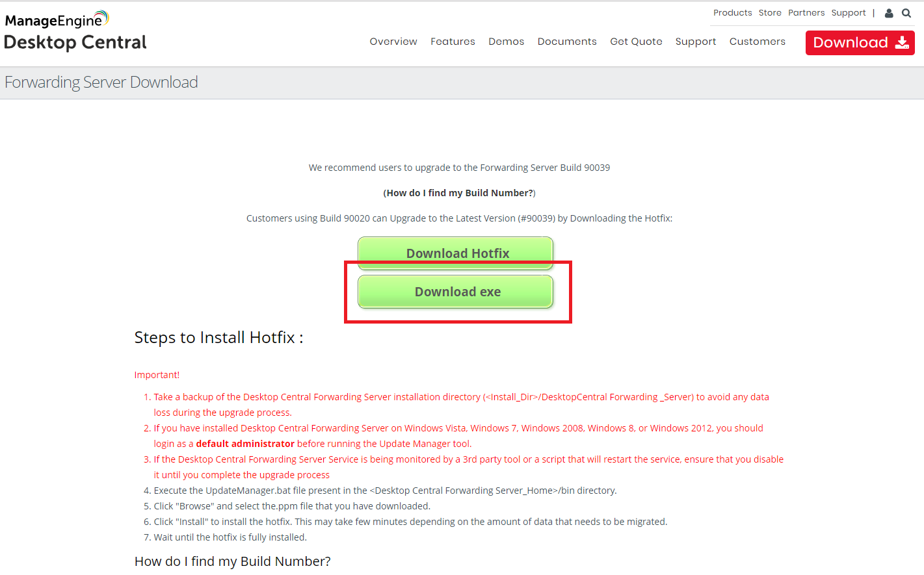This screenshot has height=575, width=924.
Task: Click the search magnifier icon
Action: point(906,13)
